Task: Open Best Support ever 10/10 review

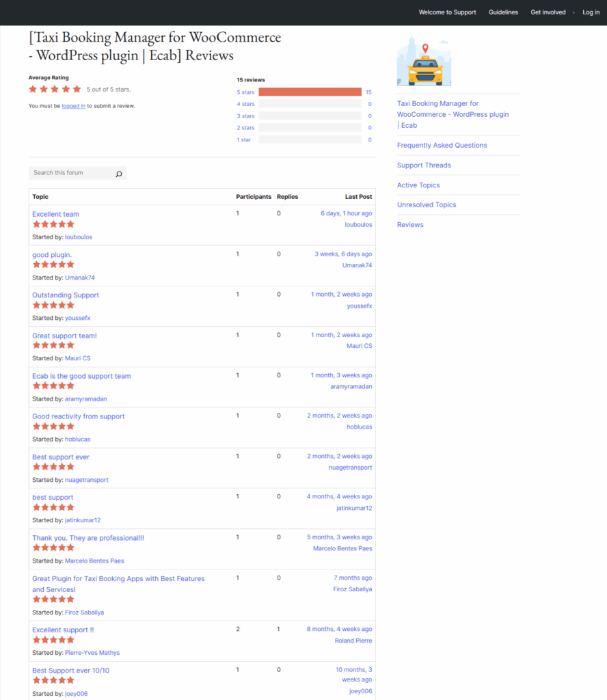Action: pyautogui.click(x=70, y=671)
